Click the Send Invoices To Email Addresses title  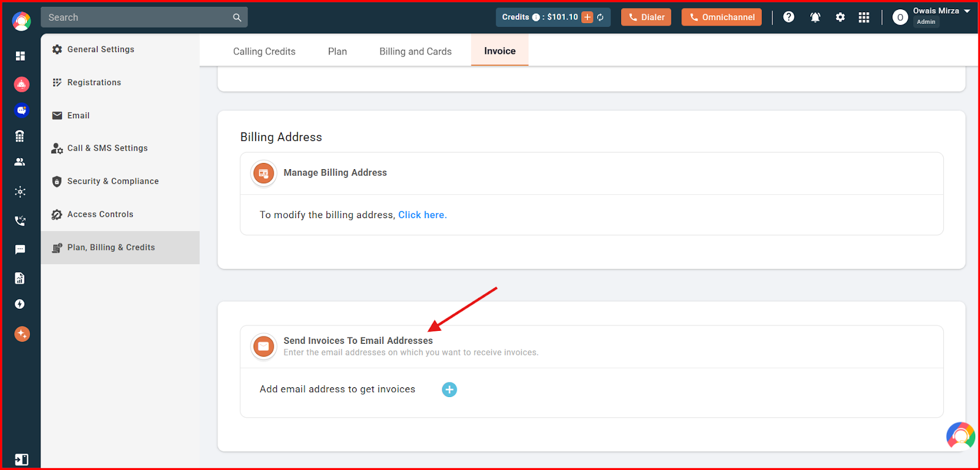[358, 341]
